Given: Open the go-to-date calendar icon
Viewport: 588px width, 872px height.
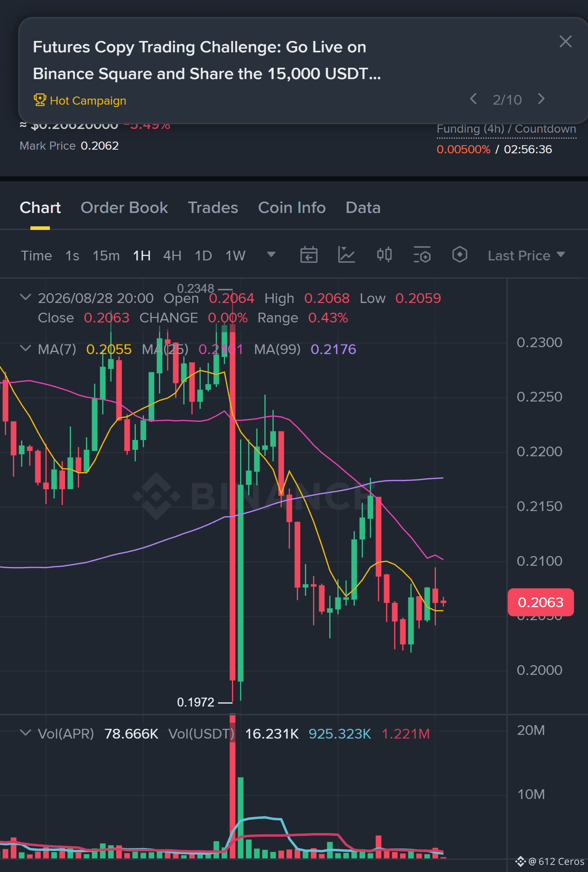Looking at the screenshot, I should coord(309,255).
